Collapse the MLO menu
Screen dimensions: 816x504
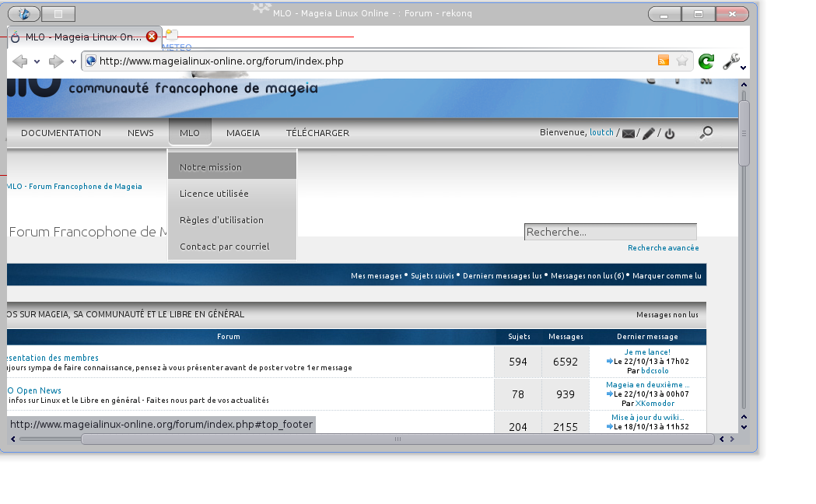(190, 132)
